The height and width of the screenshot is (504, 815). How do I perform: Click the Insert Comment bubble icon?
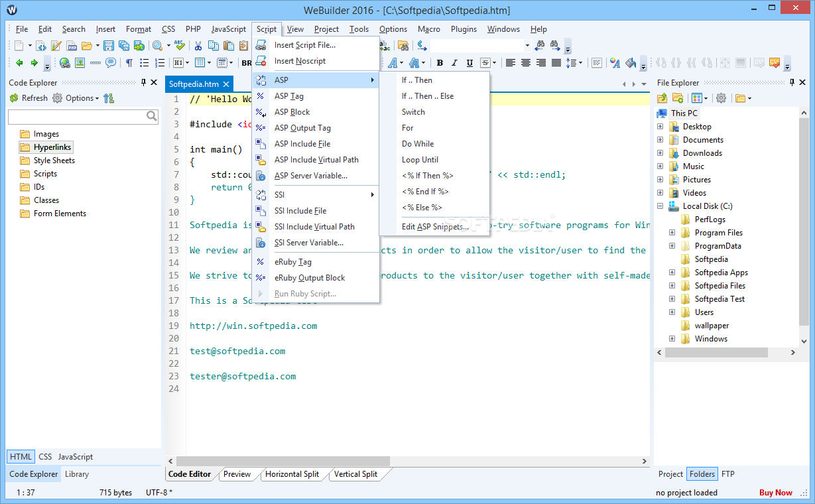pyautogui.click(x=110, y=63)
